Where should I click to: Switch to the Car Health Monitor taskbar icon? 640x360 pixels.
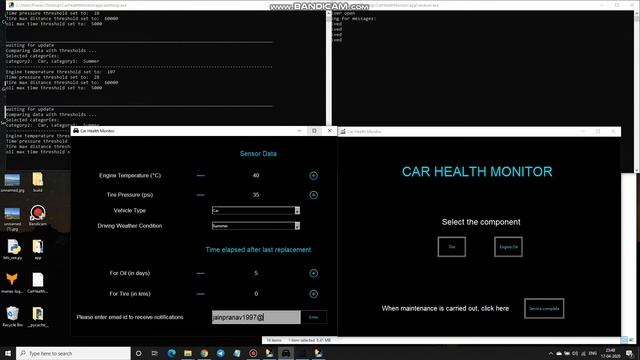[x=286, y=353]
